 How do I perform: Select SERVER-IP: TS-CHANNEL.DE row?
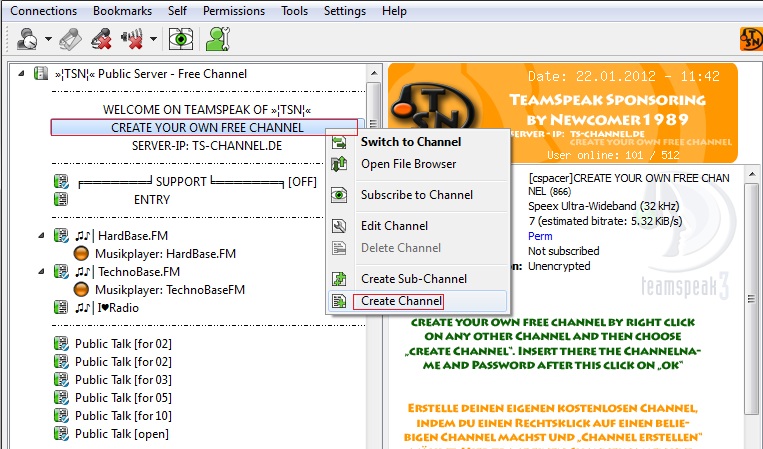[x=207, y=146]
